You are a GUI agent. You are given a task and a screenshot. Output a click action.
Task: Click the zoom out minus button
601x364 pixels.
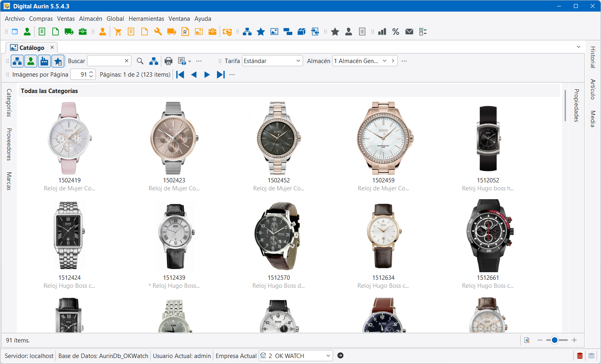[540, 340]
